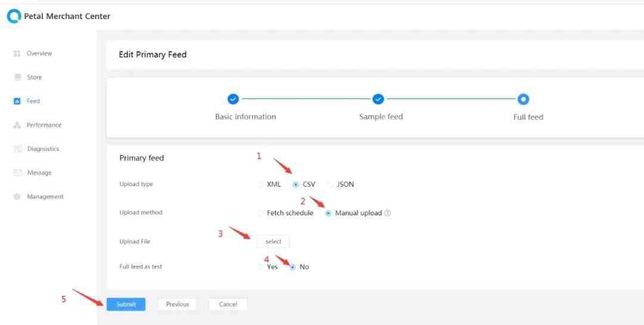Select the Feed sidebar icon

point(17,101)
